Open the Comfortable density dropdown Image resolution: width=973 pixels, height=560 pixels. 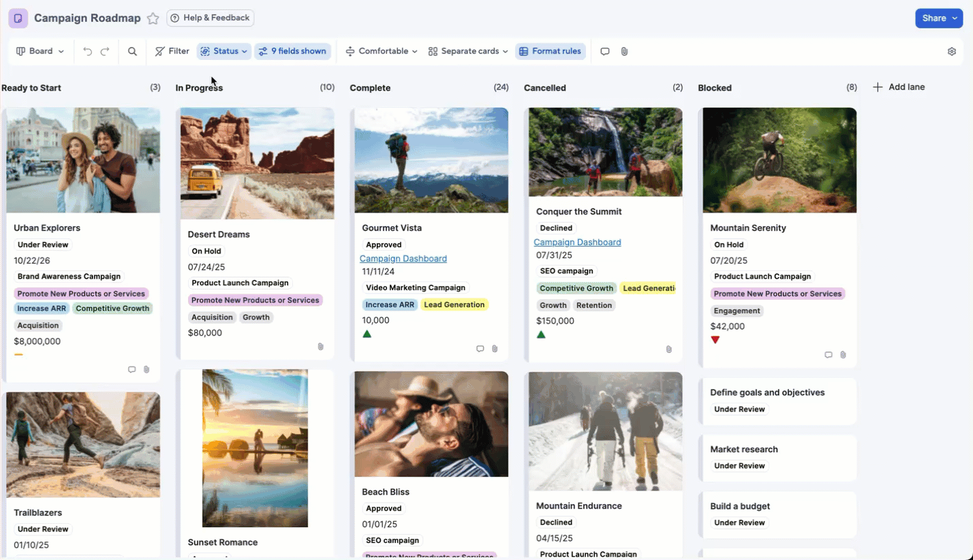[381, 51]
